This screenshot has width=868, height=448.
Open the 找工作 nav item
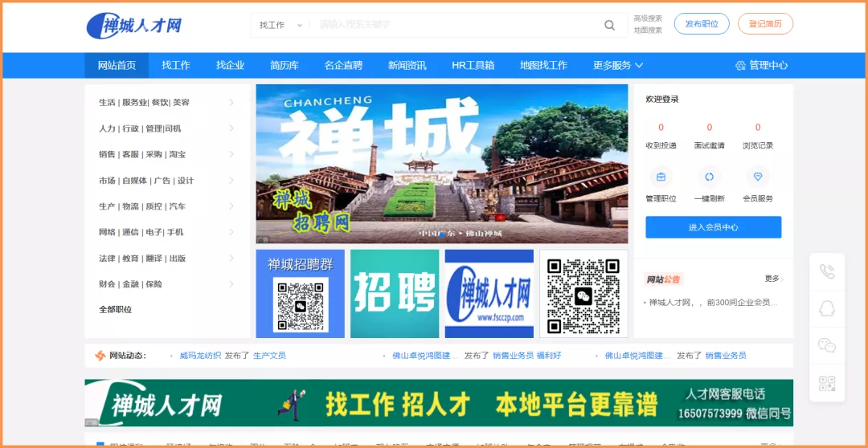[176, 65]
